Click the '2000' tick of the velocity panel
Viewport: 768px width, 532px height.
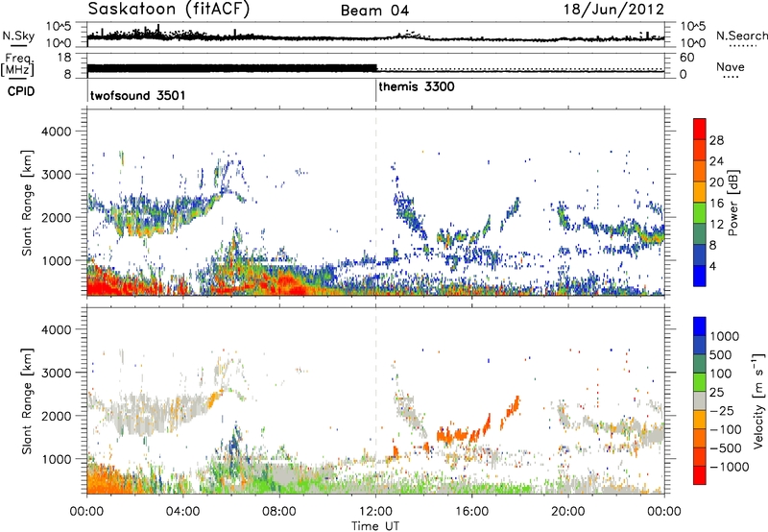56,416
